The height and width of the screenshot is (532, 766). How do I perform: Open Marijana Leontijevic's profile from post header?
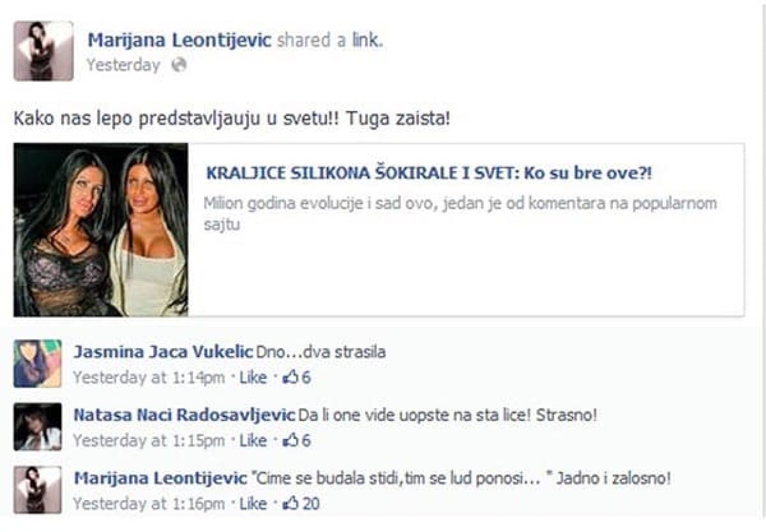179,40
